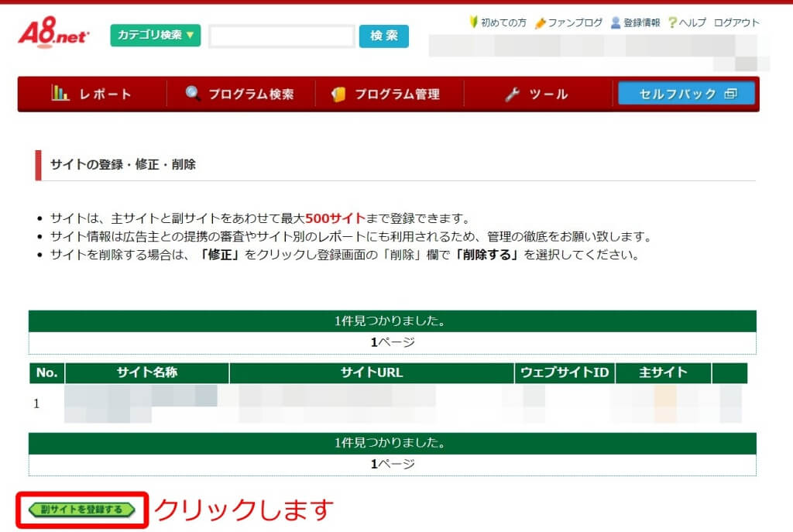
Task: Click the セルフバック new-window icon
Action: (730, 94)
